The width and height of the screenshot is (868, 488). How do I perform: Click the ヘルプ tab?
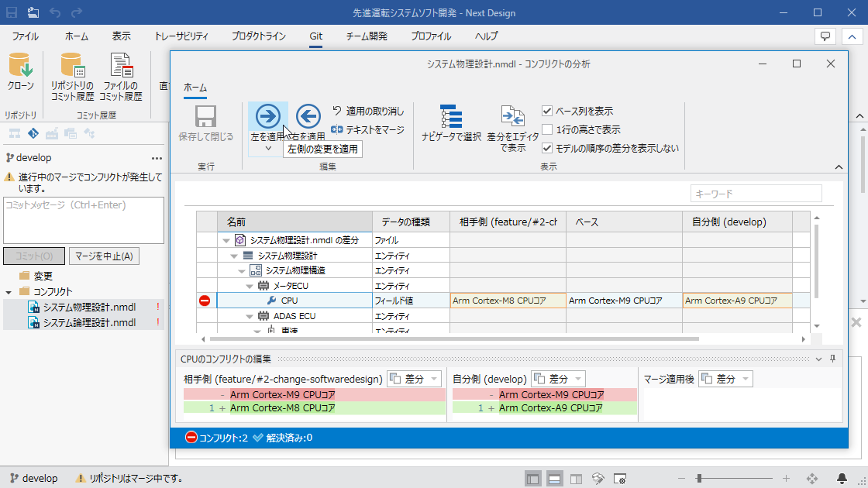[487, 36]
